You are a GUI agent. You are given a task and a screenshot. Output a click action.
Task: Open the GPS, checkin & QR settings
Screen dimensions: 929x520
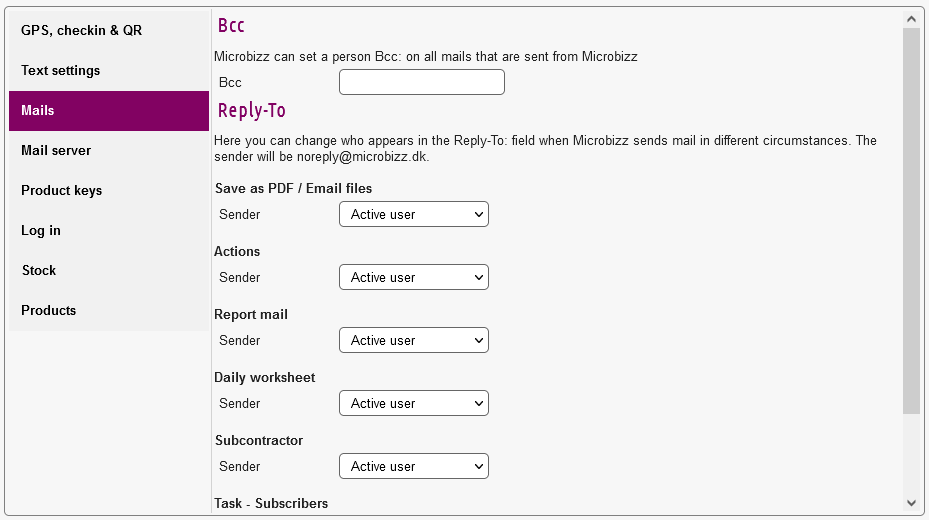coord(82,31)
